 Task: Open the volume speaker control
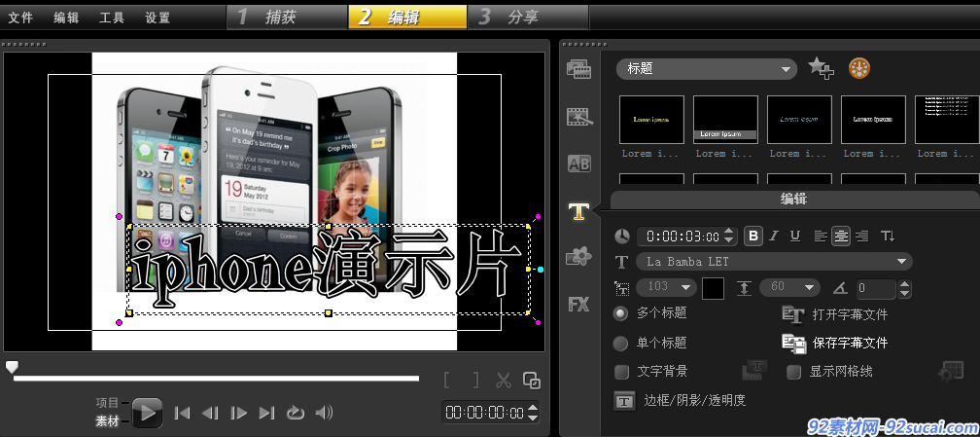tap(324, 413)
